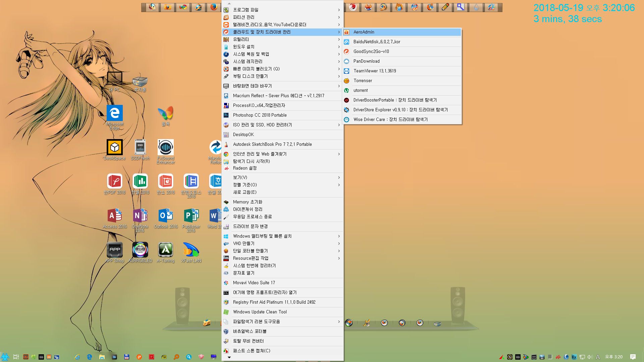Select utorrent from the submenu
644x362 pixels.
tap(402, 90)
